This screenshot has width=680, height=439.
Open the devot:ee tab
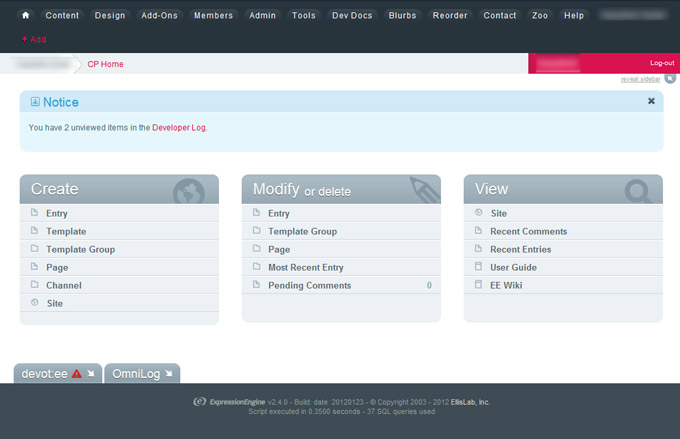click(x=58, y=373)
